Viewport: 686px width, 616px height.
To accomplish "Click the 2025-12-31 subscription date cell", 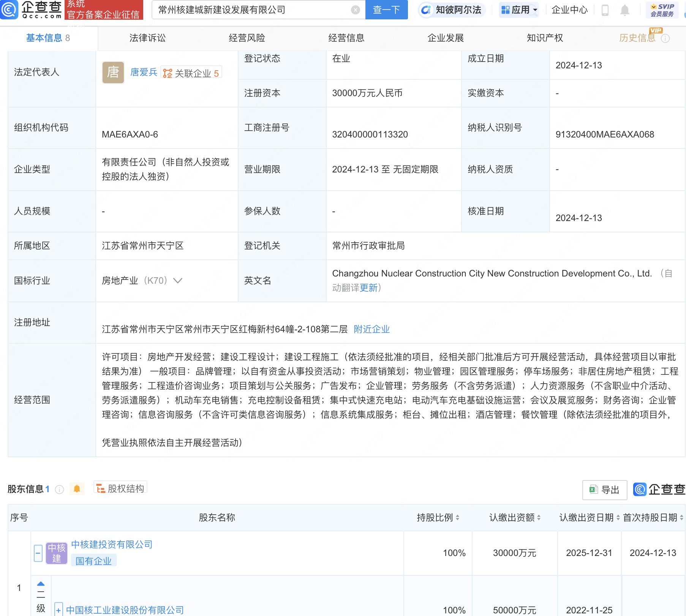I will coord(589,553).
